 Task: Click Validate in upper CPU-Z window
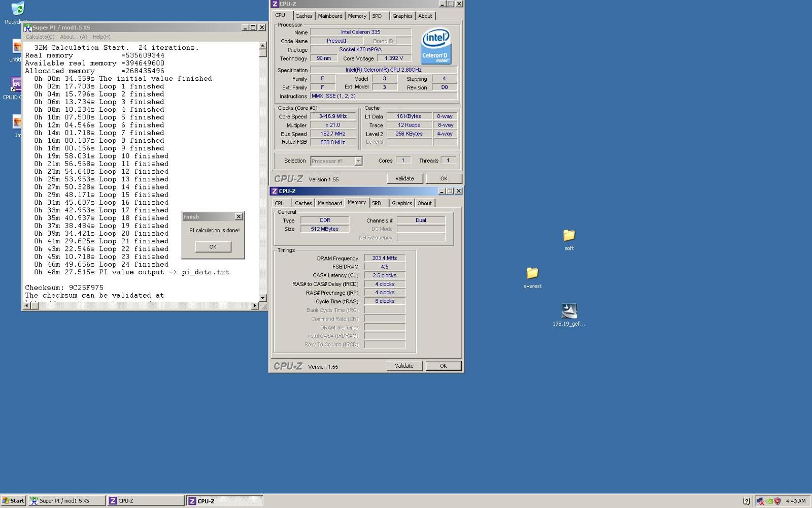(404, 179)
